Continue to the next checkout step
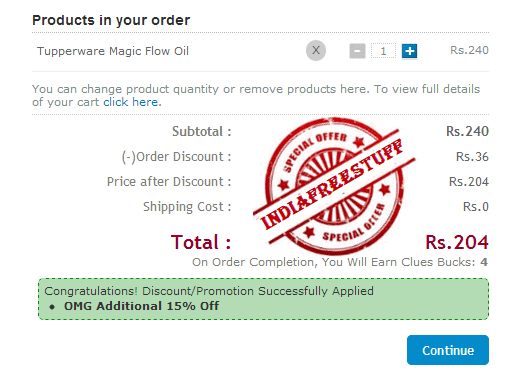 448,350
